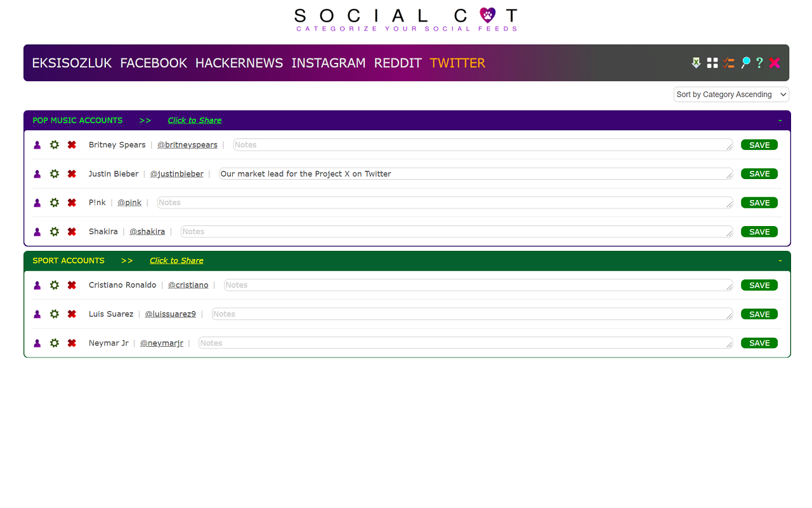Click Justin Bieber's Project X notes field
This screenshot has height=508, width=812.
point(476,174)
